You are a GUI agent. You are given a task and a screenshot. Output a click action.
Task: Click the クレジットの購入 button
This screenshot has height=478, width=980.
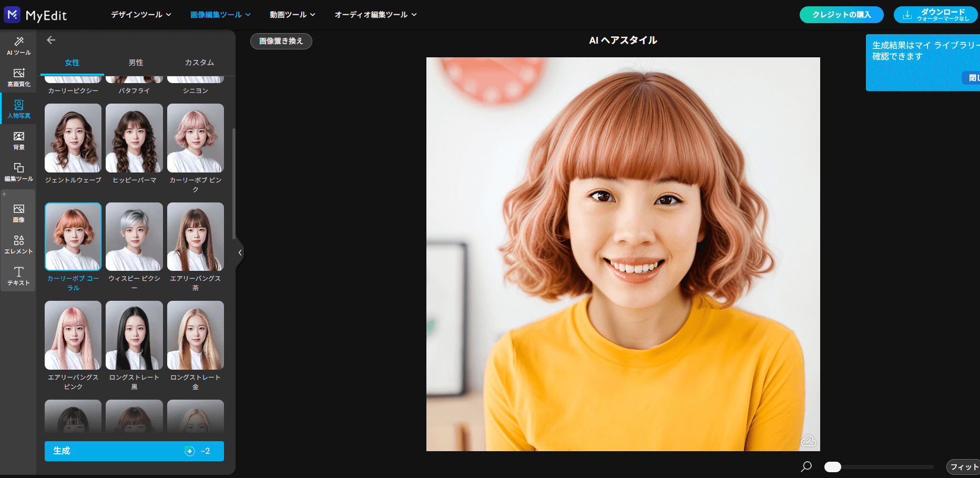coord(841,15)
